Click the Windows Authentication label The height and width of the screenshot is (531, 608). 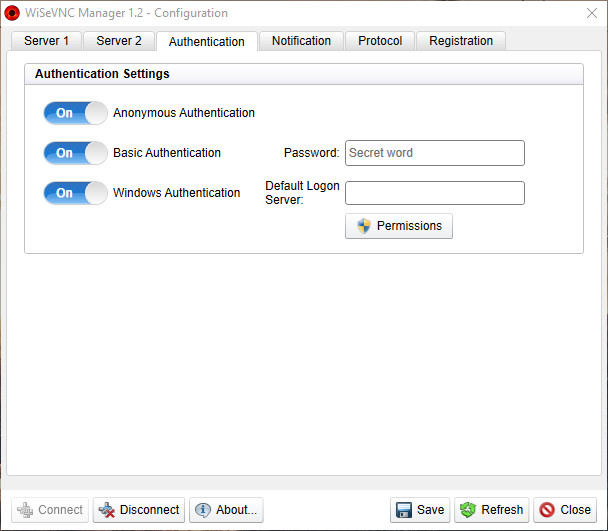176,193
